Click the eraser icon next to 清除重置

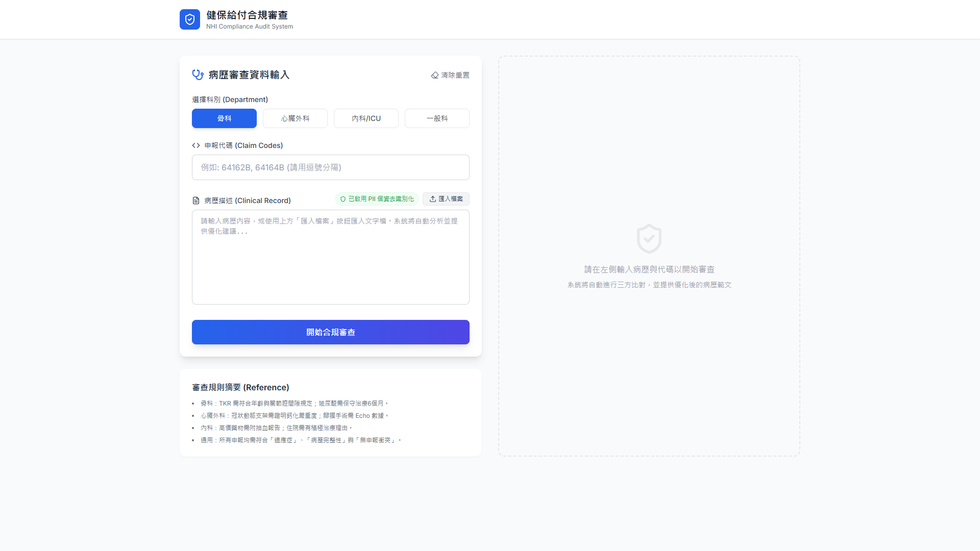coord(435,75)
